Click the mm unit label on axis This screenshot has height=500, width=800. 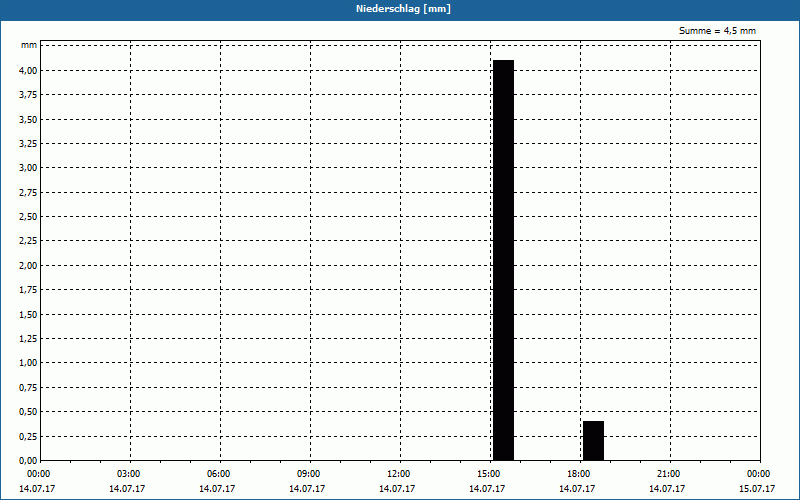(29, 45)
